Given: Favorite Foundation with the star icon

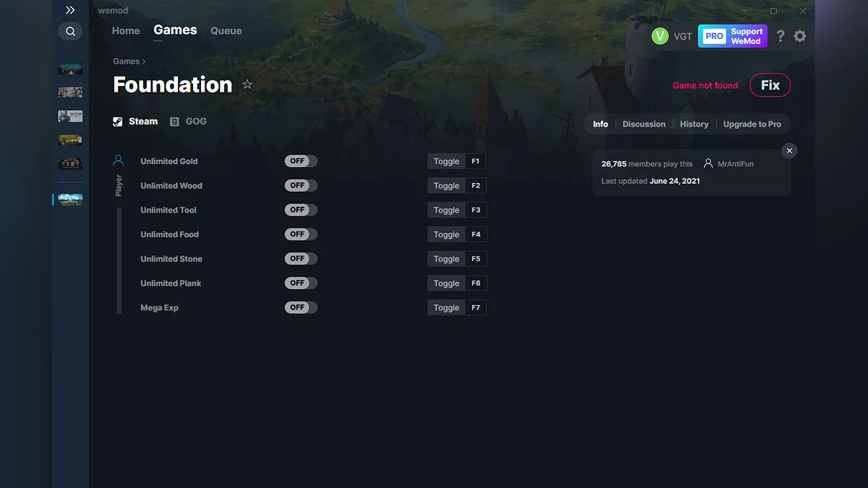Looking at the screenshot, I should (x=247, y=85).
